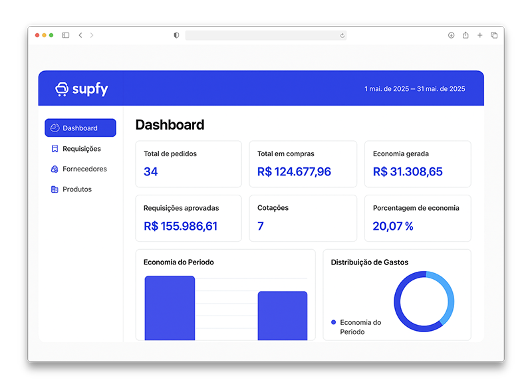Screen dimensions: 532x392
Task: Click the supfy shopping cart logo icon
Action: pyautogui.click(x=62, y=89)
